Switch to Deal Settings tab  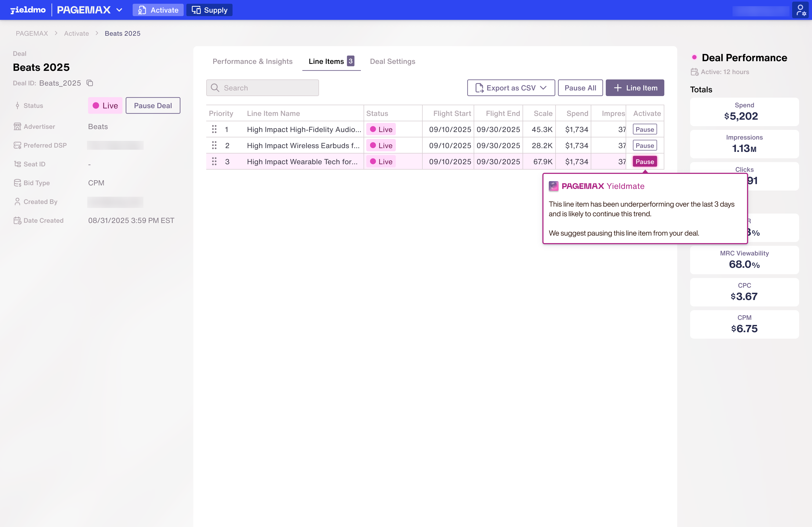pos(392,61)
